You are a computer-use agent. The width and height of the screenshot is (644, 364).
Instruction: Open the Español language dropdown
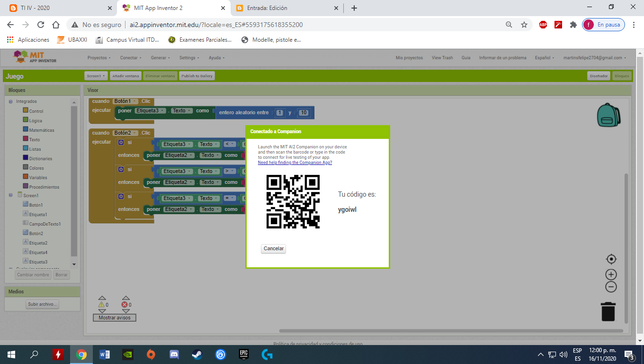click(x=545, y=58)
